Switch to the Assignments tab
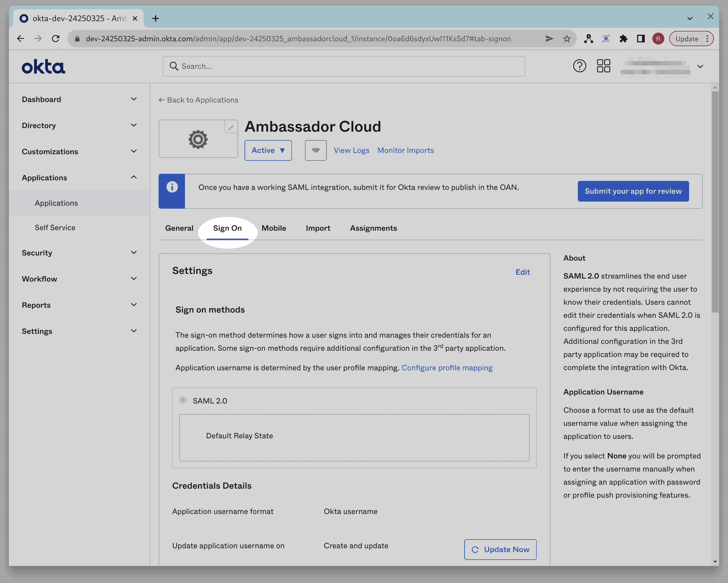 coord(374,228)
